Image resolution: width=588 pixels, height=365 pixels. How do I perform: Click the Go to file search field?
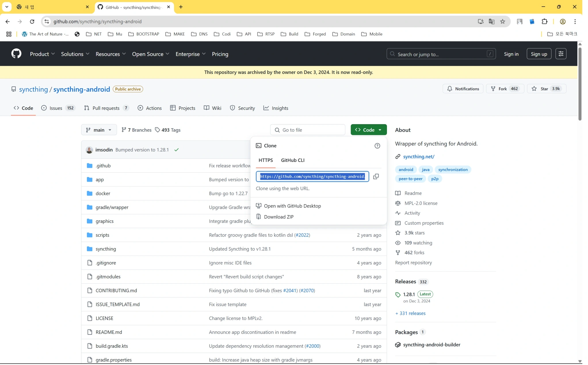[x=308, y=130]
